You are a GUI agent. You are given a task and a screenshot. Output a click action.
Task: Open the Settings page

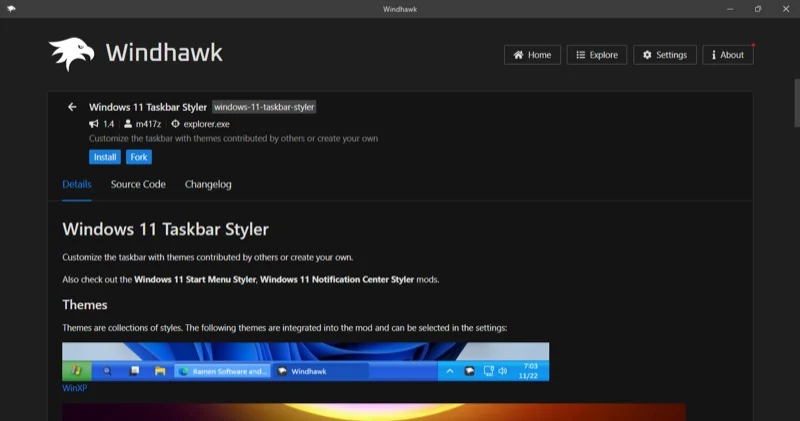point(665,55)
